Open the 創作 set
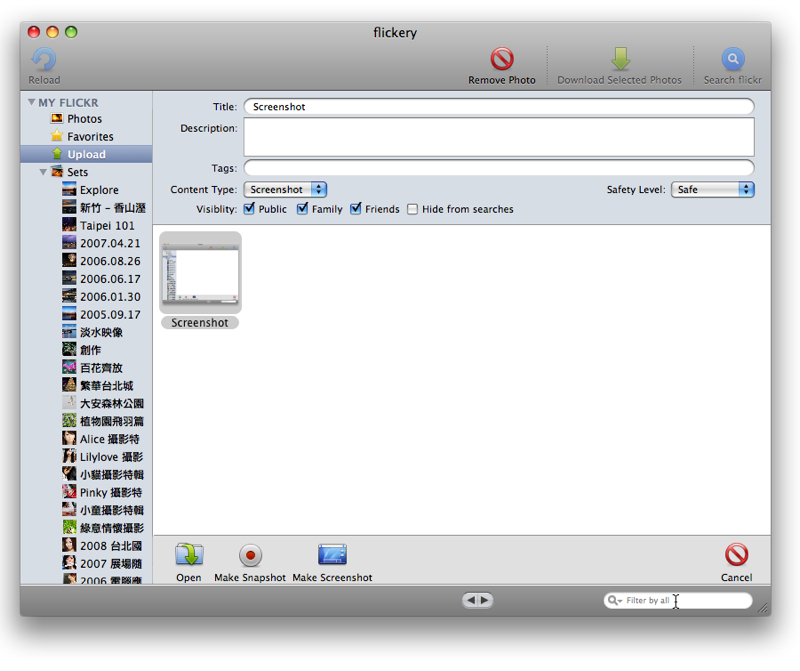The height and width of the screenshot is (671, 800). (x=86, y=350)
